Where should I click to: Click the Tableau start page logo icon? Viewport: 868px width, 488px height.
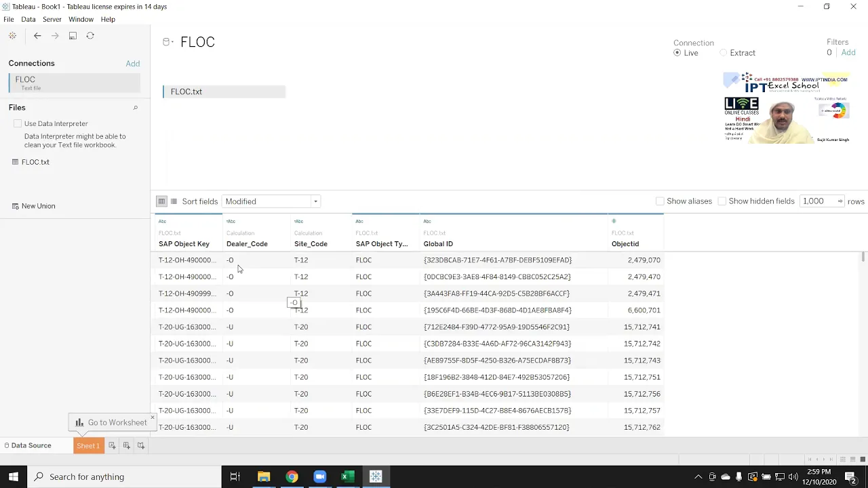[x=12, y=36]
